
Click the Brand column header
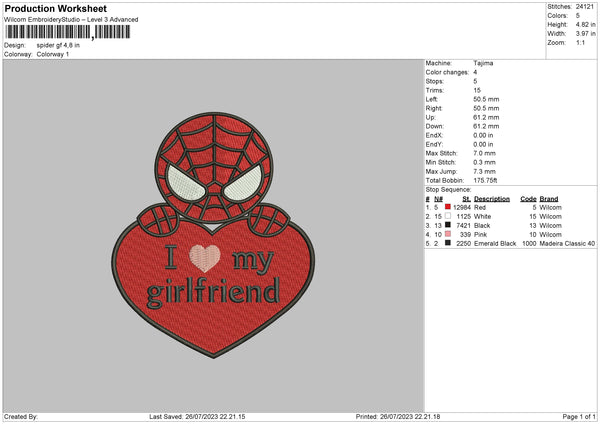(x=549, y=199)
